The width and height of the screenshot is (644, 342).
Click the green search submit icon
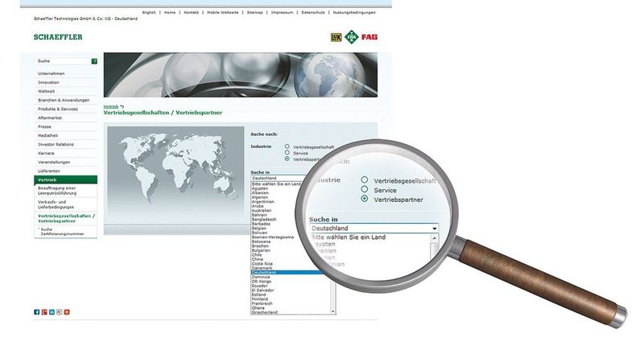(x=94, y=61)
